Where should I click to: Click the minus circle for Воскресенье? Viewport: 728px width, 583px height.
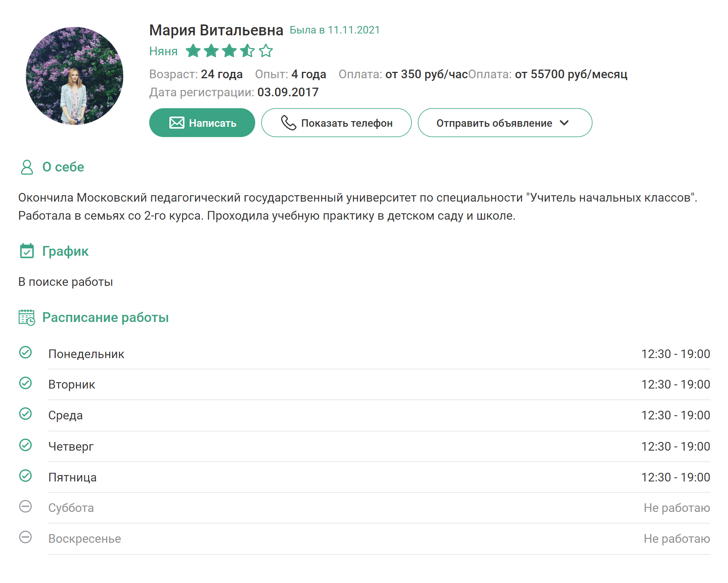[26, 537]
